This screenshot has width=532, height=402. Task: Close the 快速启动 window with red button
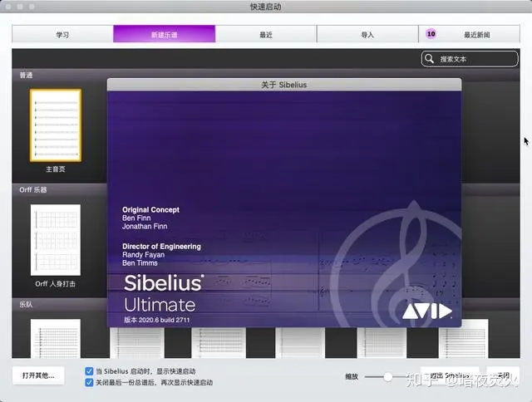(9, 7)
